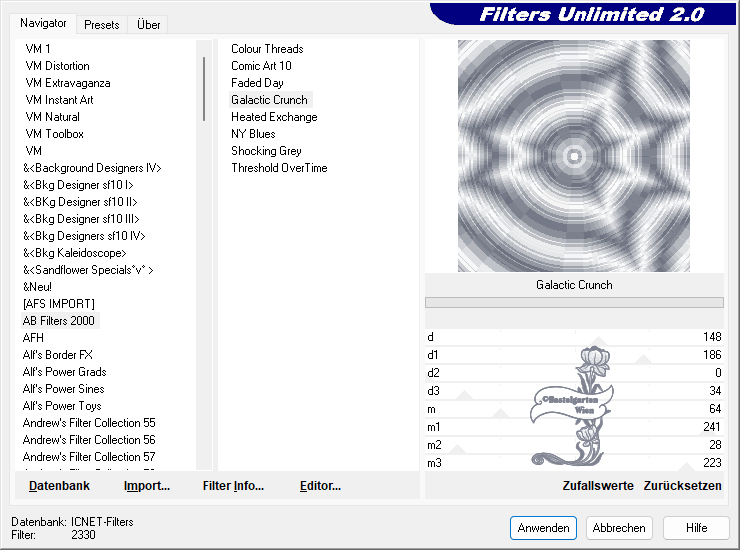Switch to the Presets tab

[102, 24]
